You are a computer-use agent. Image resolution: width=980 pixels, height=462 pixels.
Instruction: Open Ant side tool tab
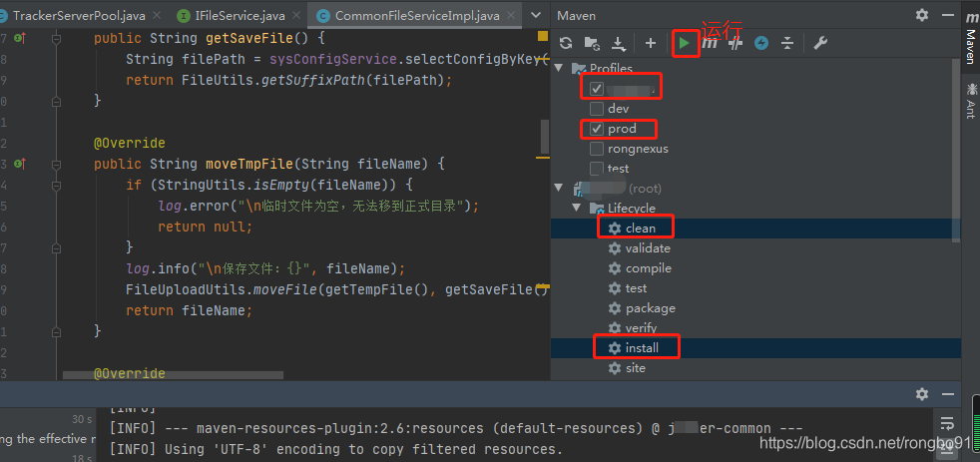pos(971,100)
